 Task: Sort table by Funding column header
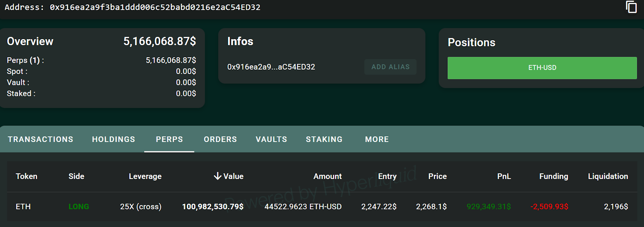[x=553, y=176]
